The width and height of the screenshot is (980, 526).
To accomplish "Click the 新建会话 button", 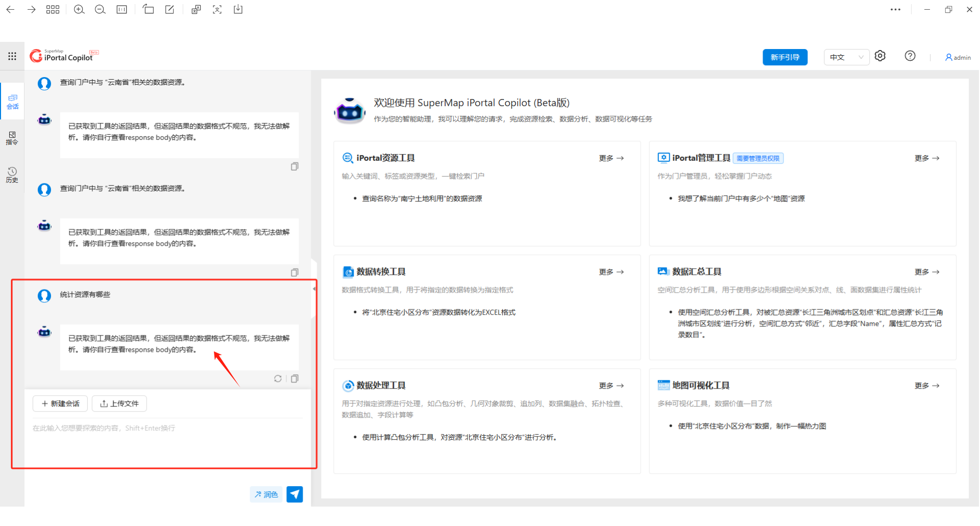I will 60,403.
